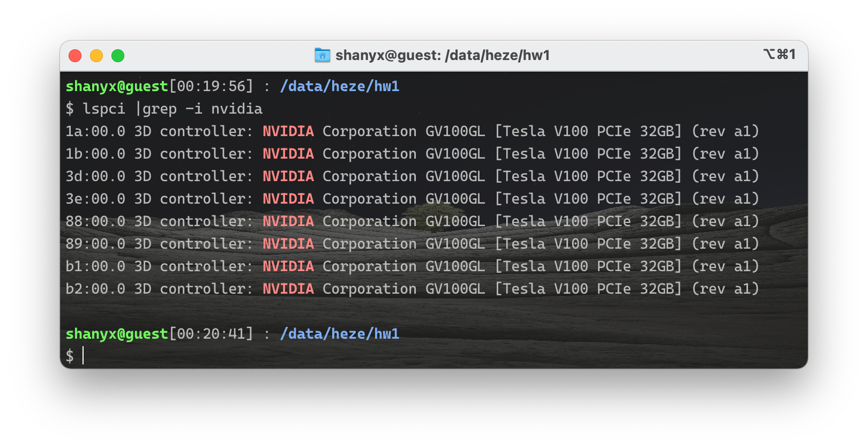Click the window title shanyx@guest: /data/heze/hw1
Image resolution: width=868 pixels, height=448 pixels.
pyautogui.click(x=443, y=55)
